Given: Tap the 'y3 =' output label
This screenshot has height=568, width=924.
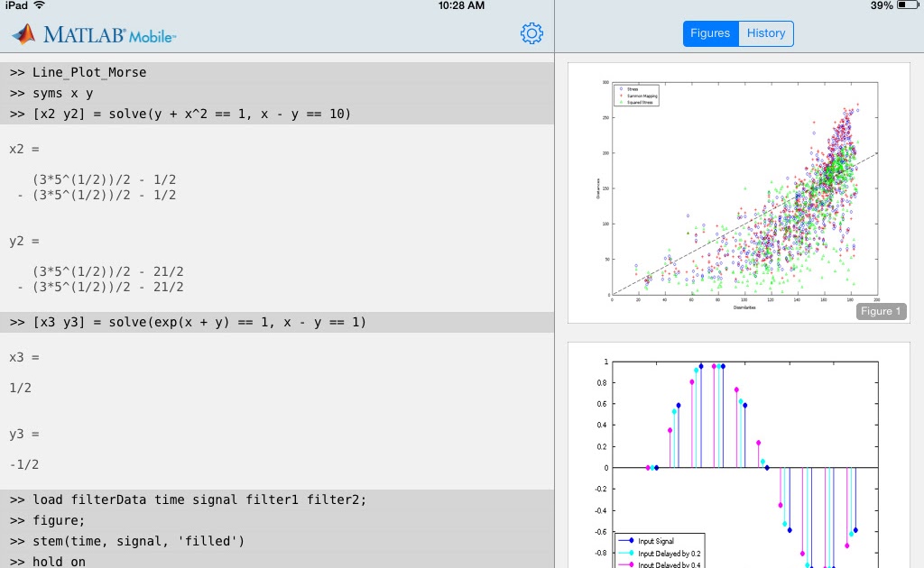Looking at the screenshot, I should (24, 435).
